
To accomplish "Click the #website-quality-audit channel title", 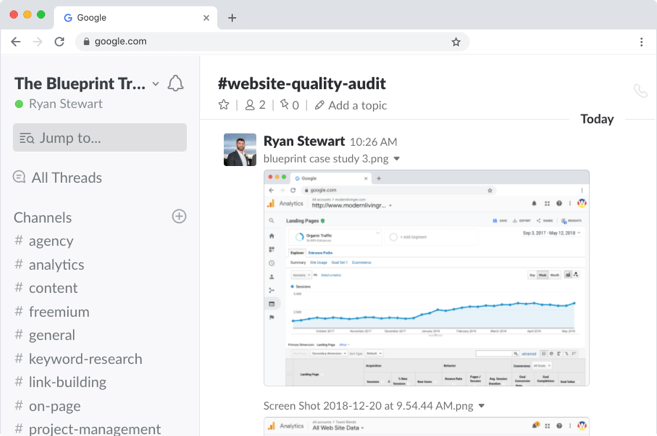I will click(x=302, y=83).
